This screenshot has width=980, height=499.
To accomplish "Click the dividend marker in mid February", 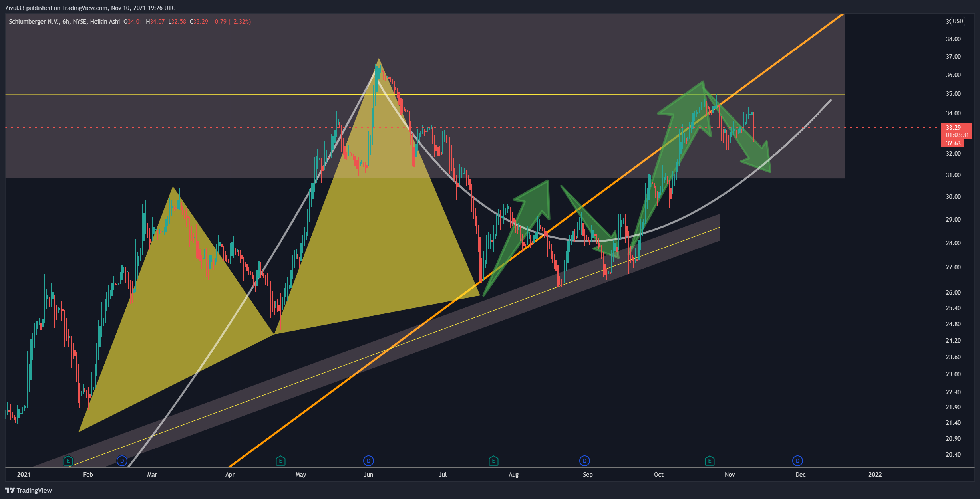I will [x=122, y=461].
